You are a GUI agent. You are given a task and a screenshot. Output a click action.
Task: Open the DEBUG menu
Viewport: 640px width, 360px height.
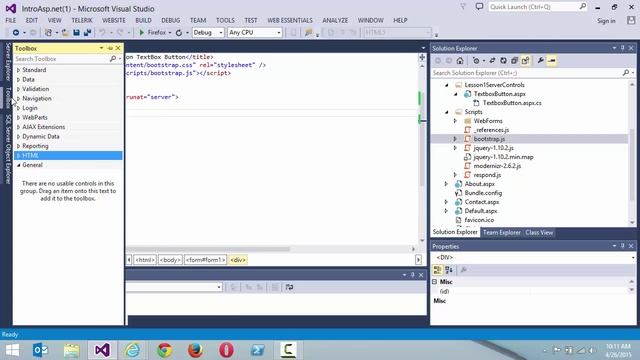click(171, 20)
